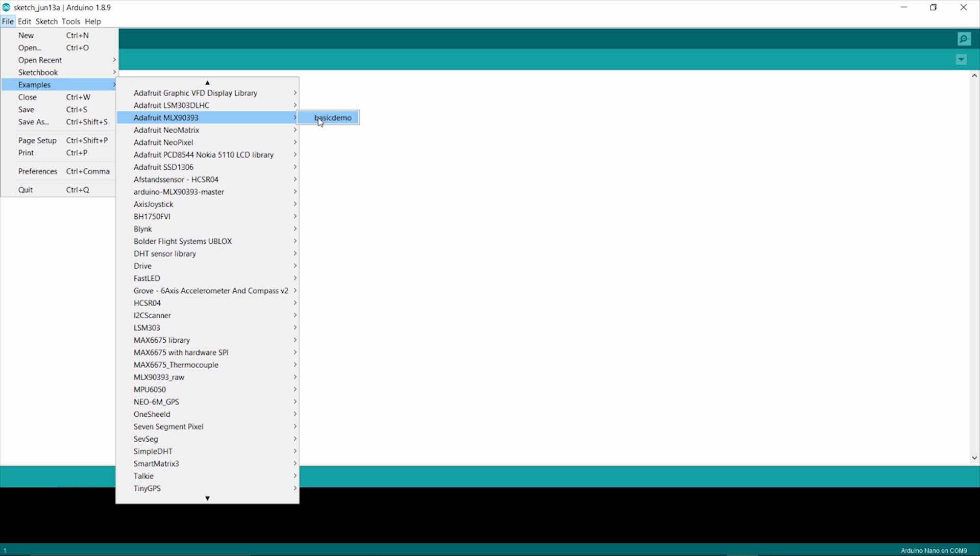Open MLX90393_raw examples submenu
Viewport: 980px width, 556px height.
208,377
